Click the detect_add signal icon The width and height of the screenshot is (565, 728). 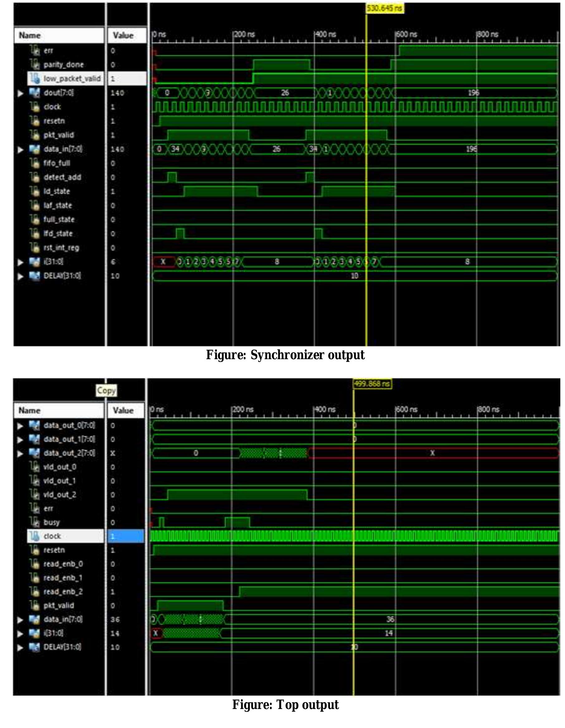coord(35,178)
